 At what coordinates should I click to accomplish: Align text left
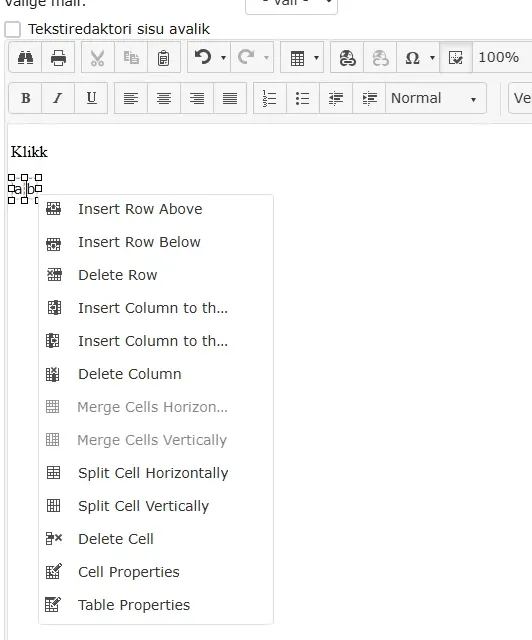click(131, 98)
